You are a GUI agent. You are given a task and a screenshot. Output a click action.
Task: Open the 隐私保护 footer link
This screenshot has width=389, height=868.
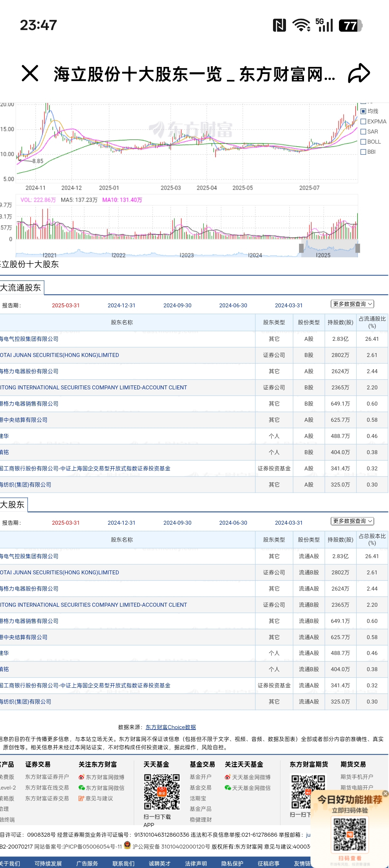[232, 863]
